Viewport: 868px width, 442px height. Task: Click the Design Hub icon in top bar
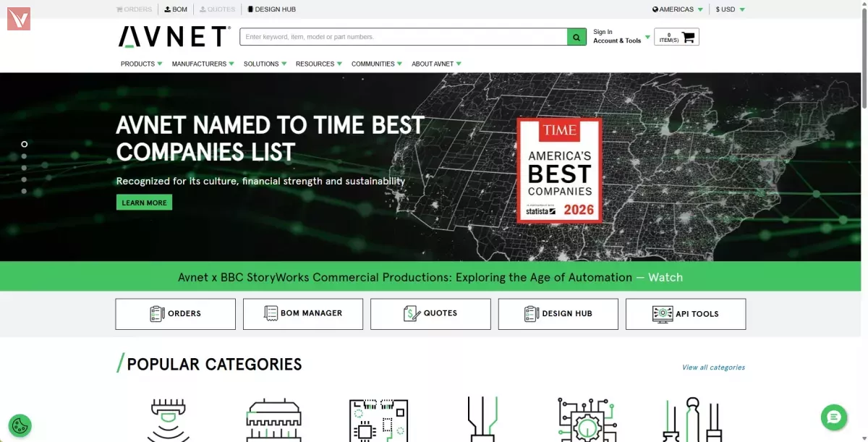click(250, 9)
